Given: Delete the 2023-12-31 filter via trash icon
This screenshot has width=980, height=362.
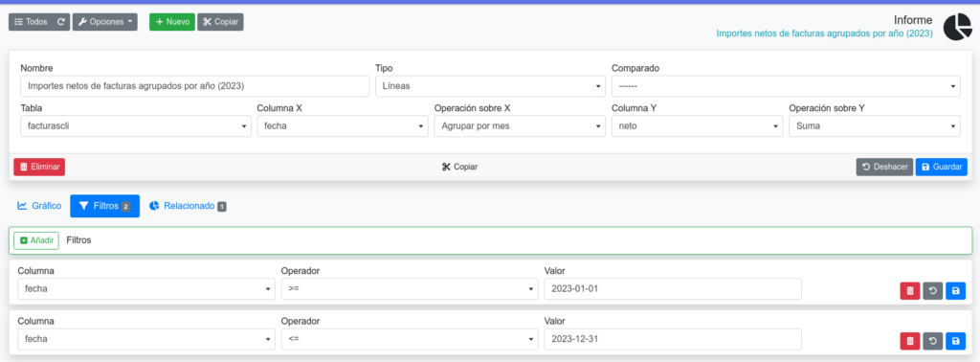Looking at the screenshot, I should [910, 341].
